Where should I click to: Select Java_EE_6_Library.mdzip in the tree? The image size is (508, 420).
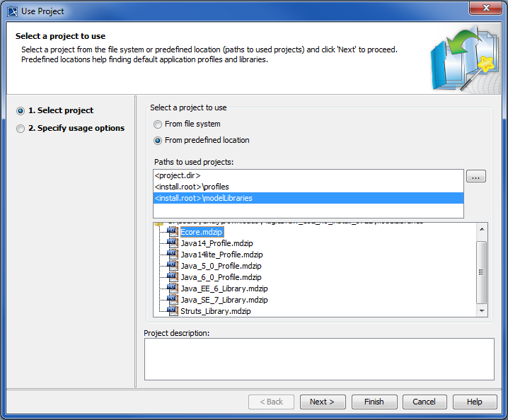point(224,288)
